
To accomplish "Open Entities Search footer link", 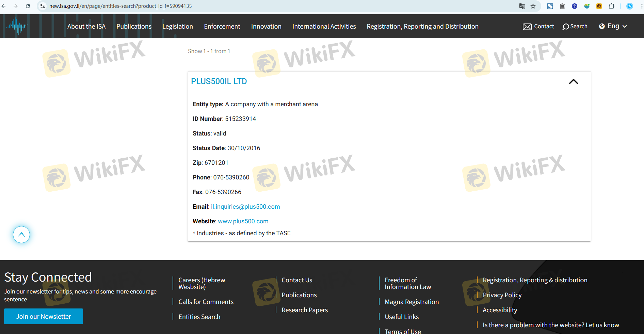I will point(199,317).
